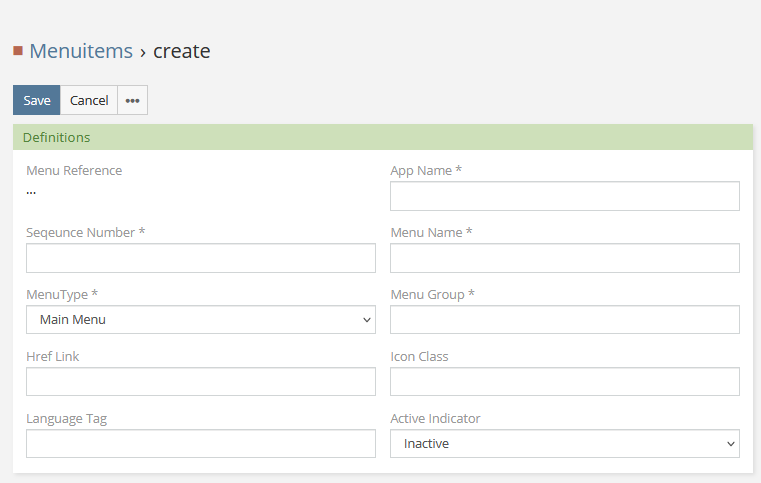Select the Language Tag input box
The height and width of the screenshot is (483, 761).
point(201,444)
